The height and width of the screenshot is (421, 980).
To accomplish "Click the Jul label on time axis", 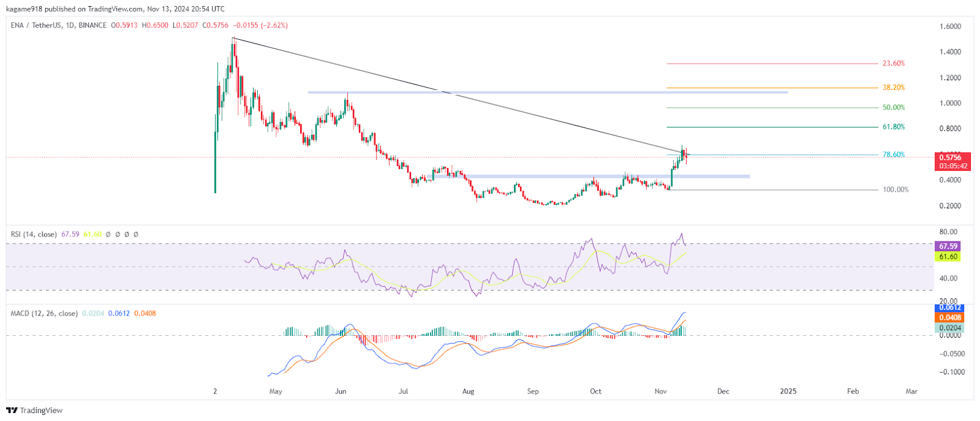I will [x=403, y=392].
